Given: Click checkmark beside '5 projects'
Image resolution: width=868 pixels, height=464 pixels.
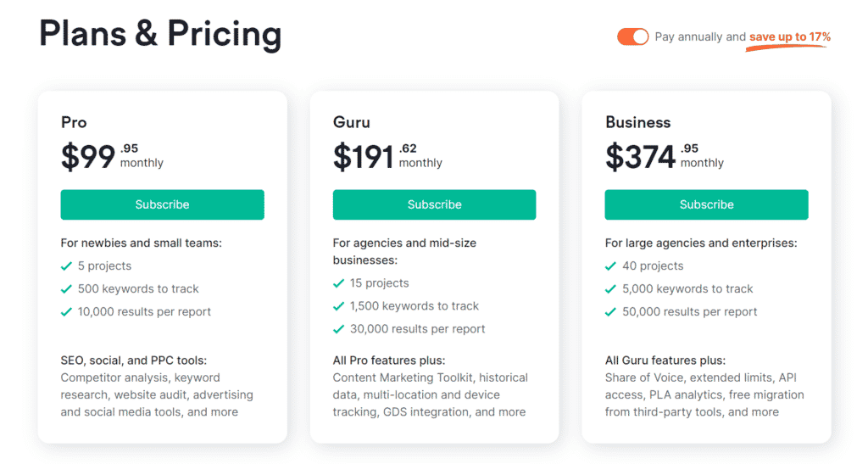Looking at the screenshot, I should (x=66, y=266).
